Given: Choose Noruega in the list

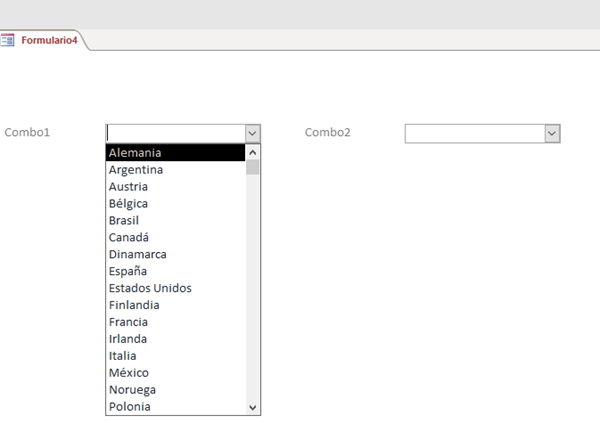Looking at the screenshot, I should pyautogui.click(x=176, y=389).
